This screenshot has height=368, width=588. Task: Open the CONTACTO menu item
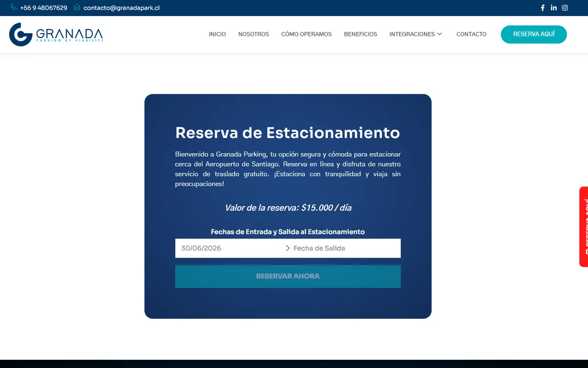tap(471, 34)
